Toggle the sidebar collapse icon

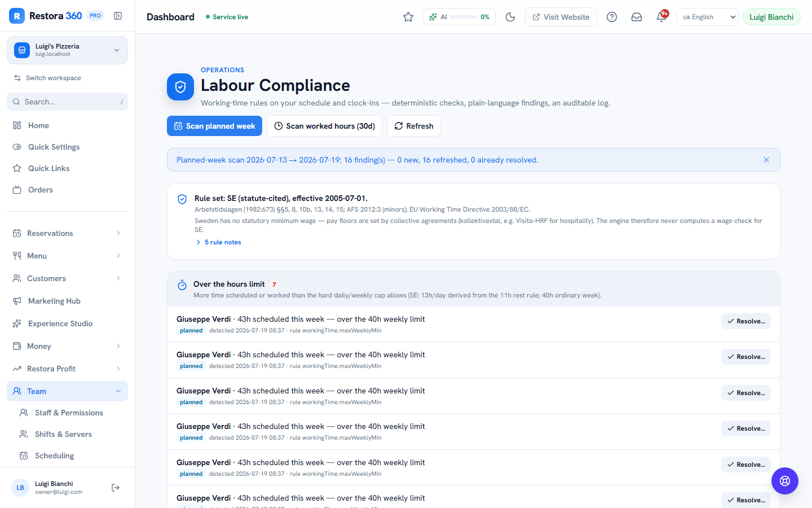tap(118, 16)
